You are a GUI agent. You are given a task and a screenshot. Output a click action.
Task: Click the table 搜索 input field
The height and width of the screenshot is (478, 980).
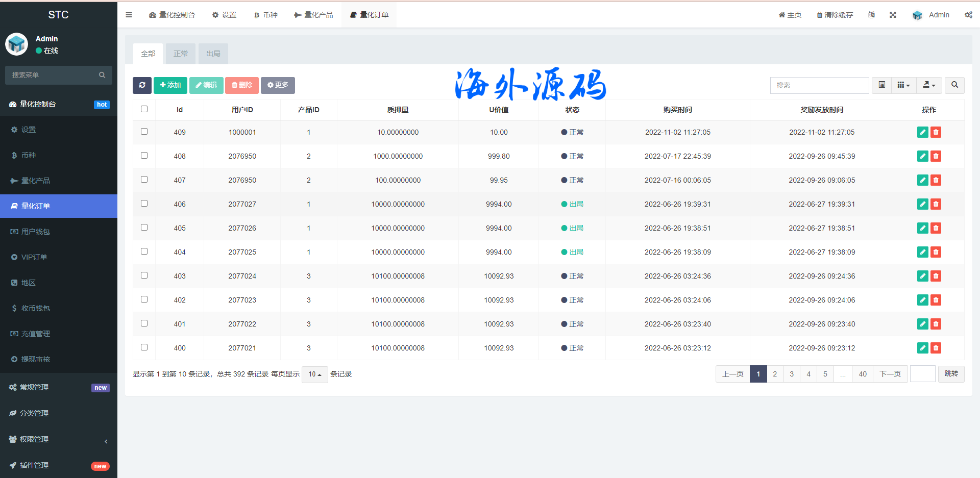(x=819, y=85)
